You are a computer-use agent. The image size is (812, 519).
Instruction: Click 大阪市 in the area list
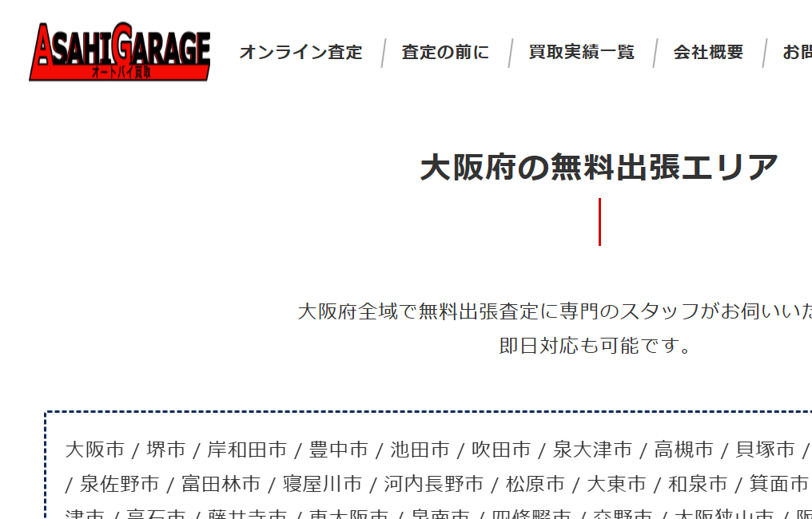point(95,450)
